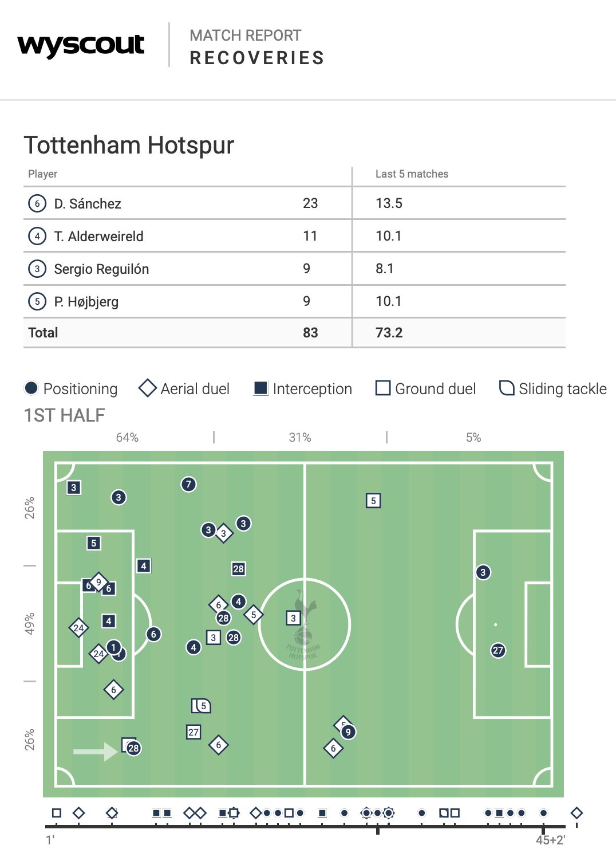The width and height of the screenshot is (616, 857).
Task: Click the number 4 badge beside T. Alderweireld
Action: [37, 236]
